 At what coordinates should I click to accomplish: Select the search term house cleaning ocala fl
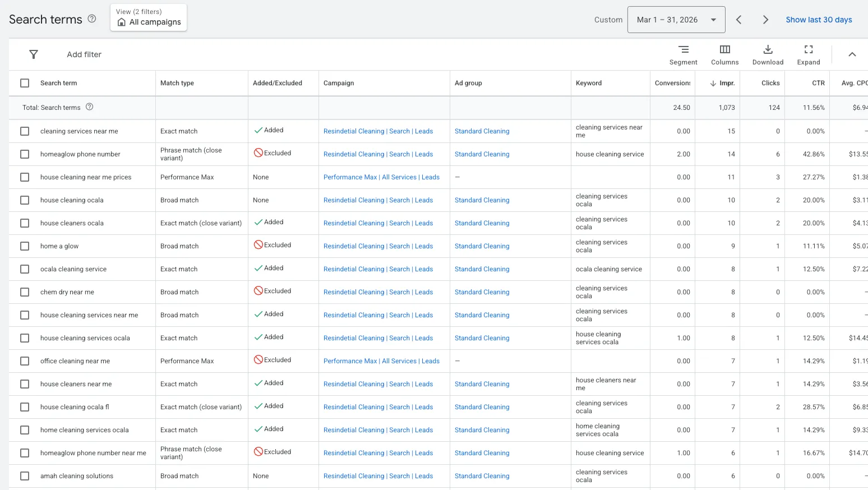[x=75, y=407]
